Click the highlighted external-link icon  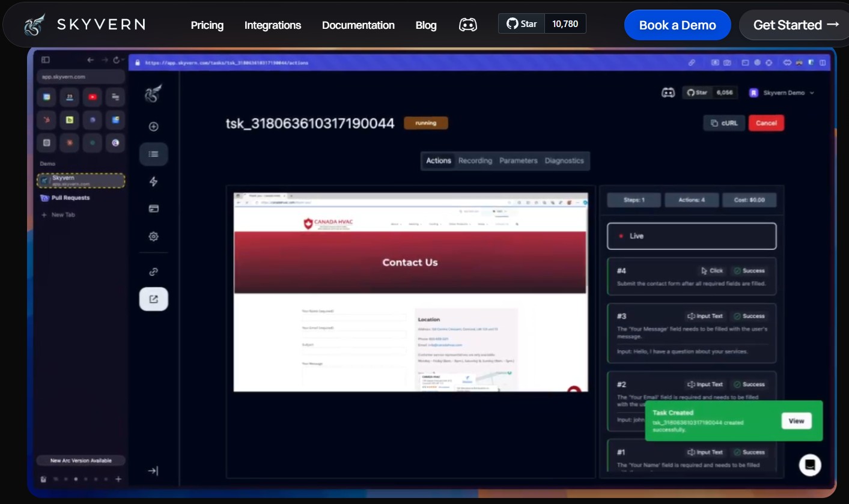[x=153, y=299]
